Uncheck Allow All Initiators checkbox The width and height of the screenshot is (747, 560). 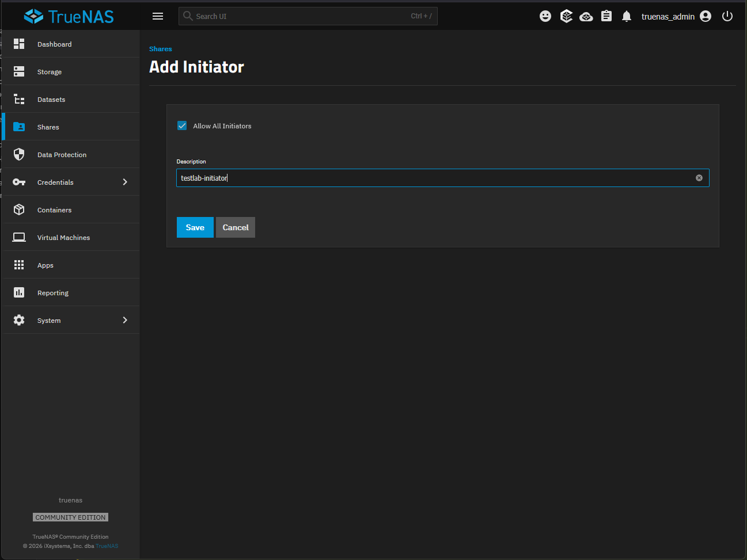(x=182, y=125)
